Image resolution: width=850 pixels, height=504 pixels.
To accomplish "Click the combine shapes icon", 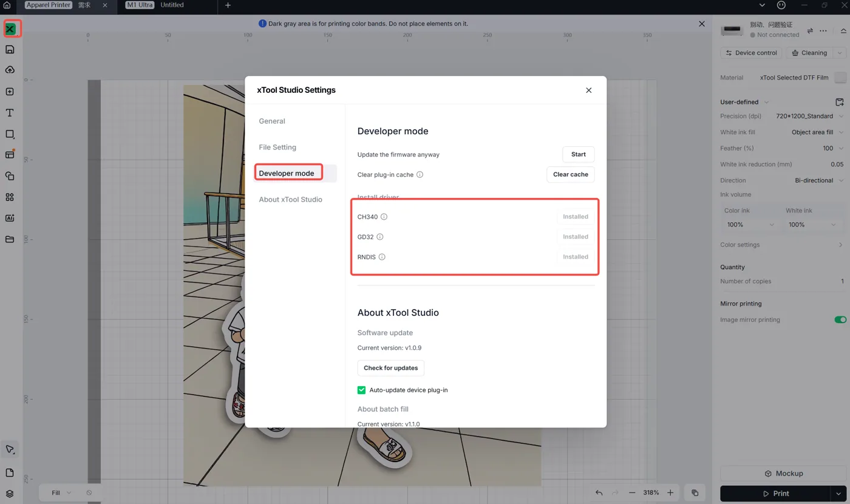I will pyautogui.click(x=10, y=176).
